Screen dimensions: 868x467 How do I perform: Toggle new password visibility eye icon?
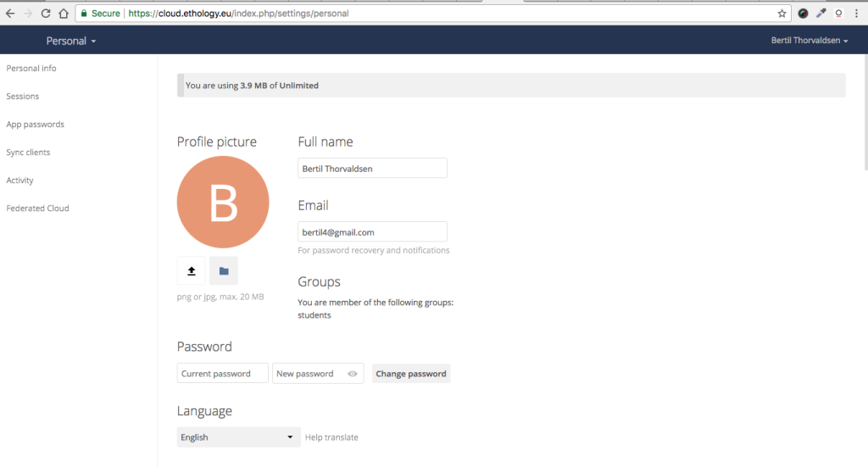click(x=352, y=374)
